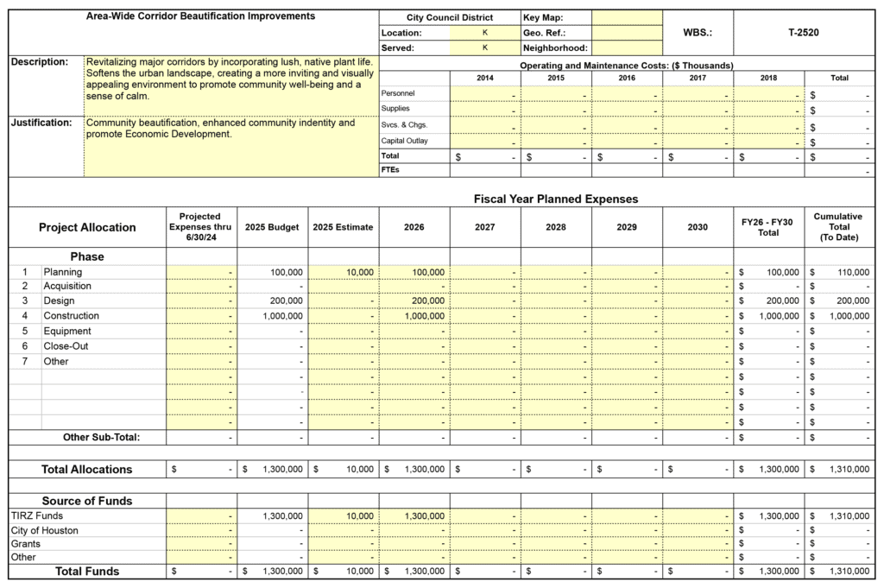Click the empty Key Map input field
This screenshot has height=588, width=884.
click(x=627, y=17)
